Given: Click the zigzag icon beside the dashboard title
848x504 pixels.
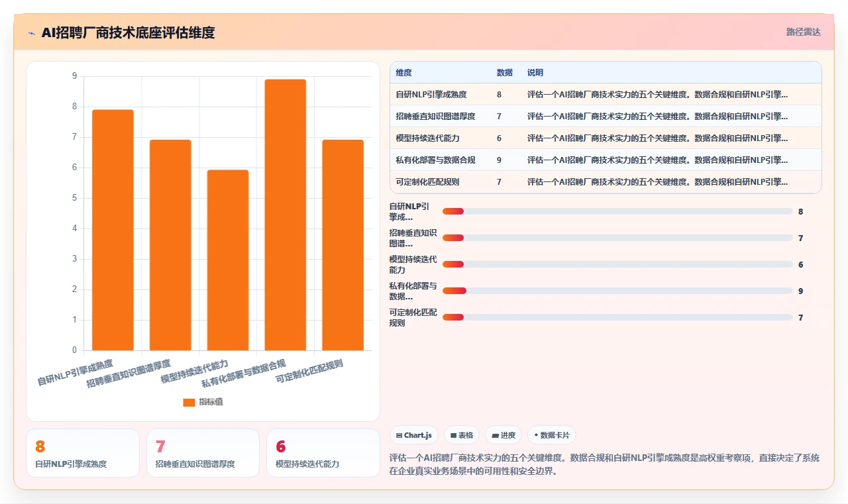Looking at the screenshot, I should (32, 32).
